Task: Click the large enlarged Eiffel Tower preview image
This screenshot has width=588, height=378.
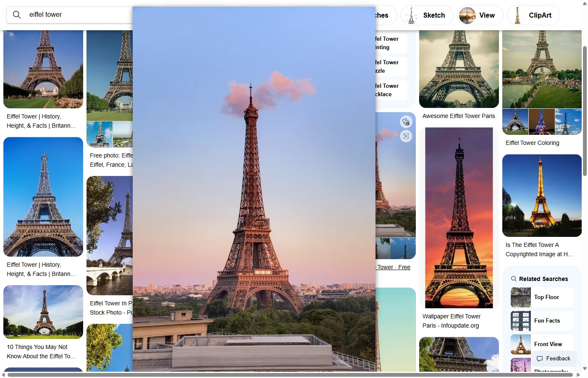Action: pyautogui.click(x=254, y=189)
